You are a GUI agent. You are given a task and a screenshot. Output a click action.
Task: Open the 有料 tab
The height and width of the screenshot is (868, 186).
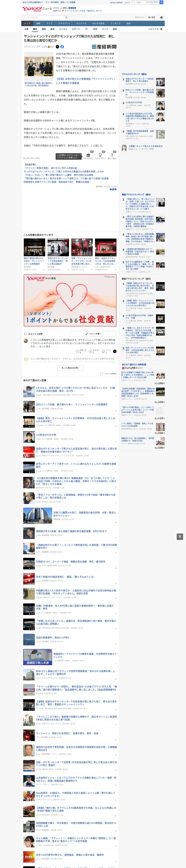point(128,24)
